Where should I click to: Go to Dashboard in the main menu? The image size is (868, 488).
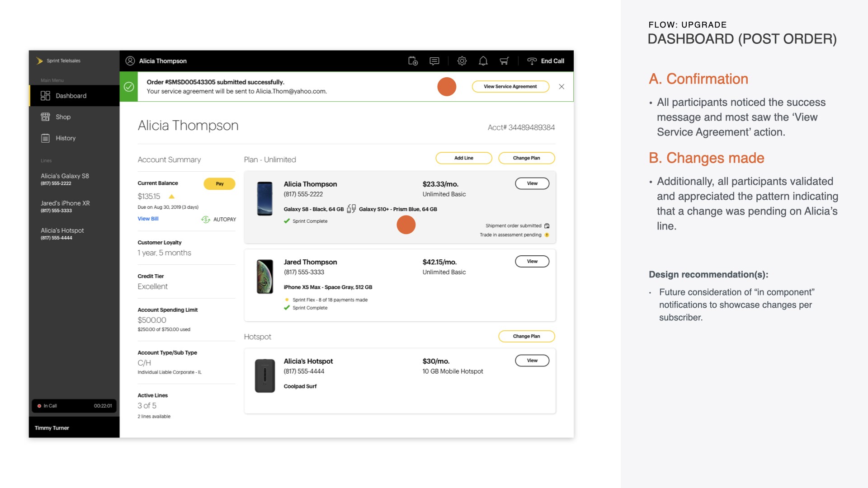point(75,96)
